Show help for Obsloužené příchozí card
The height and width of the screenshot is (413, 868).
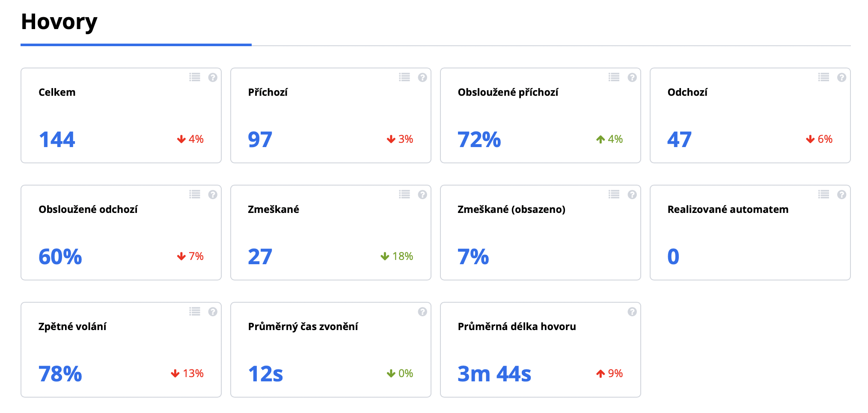click(x=632, y=77)
